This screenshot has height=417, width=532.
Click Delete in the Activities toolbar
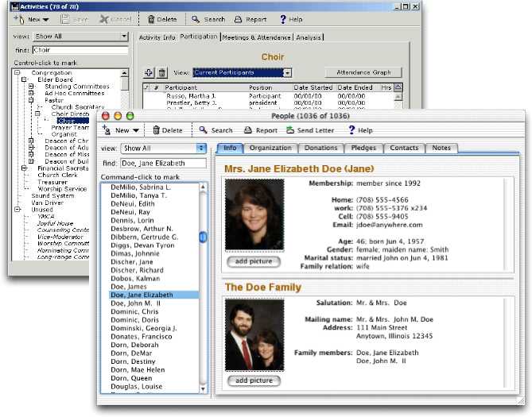(x=161, y=18)
